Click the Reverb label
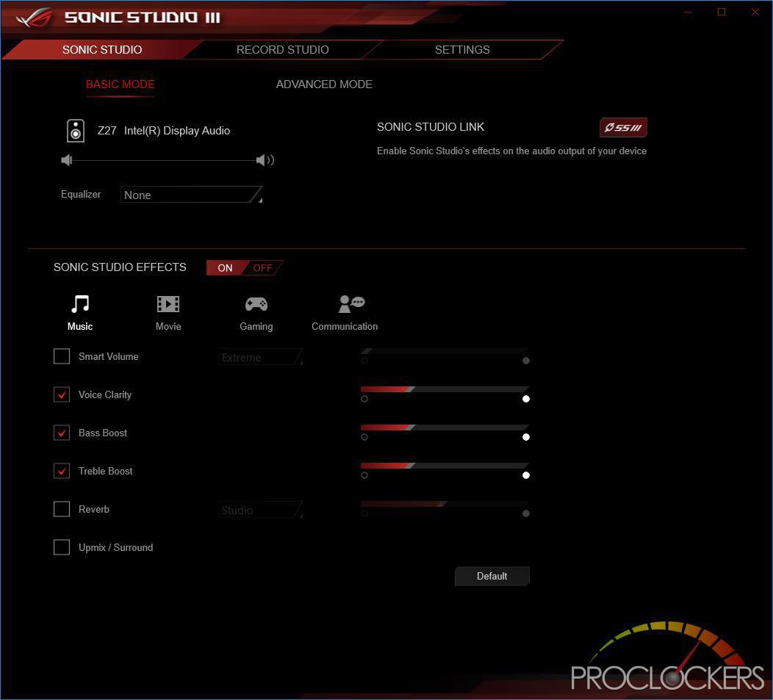 point(93,509)
